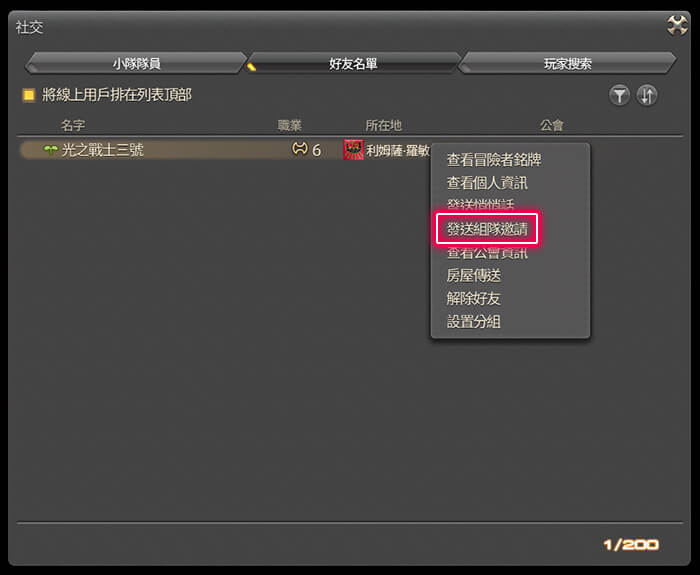Click the small pencil icon on 好友名單 tab
Image resolution: width=700 pixels, height=575 pixels.
click(251, 67)
